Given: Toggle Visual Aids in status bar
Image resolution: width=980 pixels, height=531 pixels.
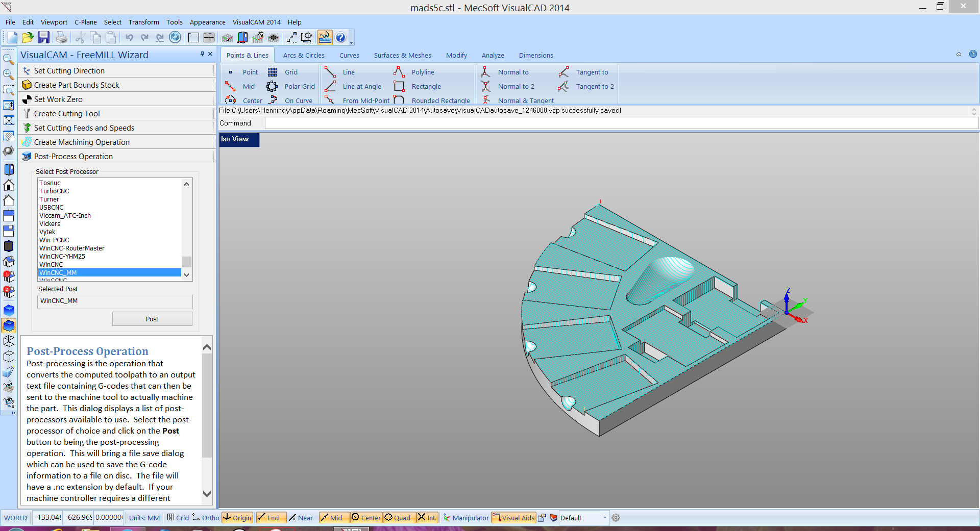Looking at the screenshot, I should point(513,518).
